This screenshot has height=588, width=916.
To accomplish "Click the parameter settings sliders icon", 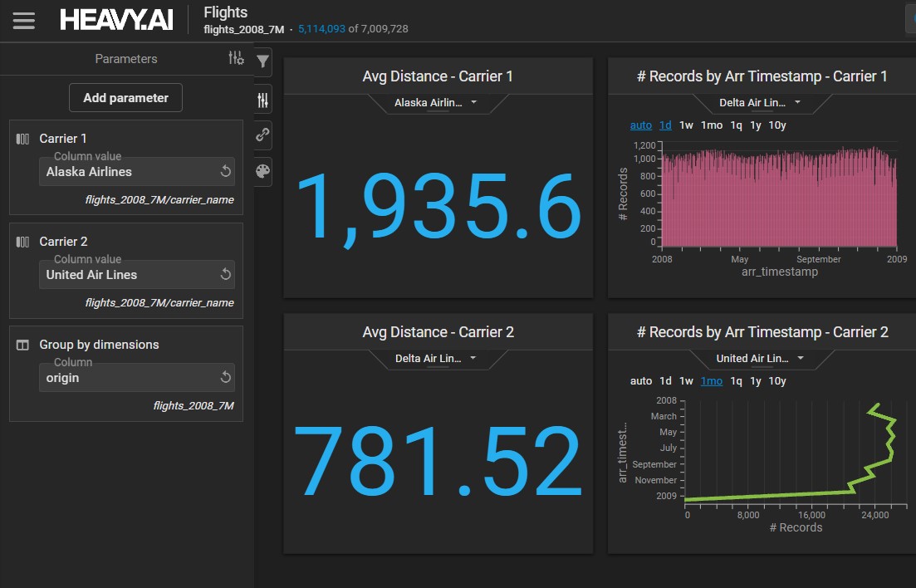I will coord(236,58).
